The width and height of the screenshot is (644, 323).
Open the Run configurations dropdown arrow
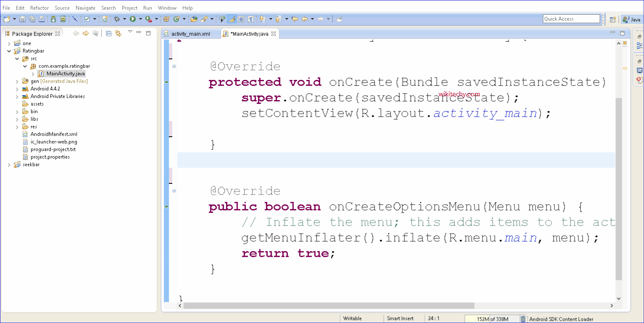[x=140, y=19]
